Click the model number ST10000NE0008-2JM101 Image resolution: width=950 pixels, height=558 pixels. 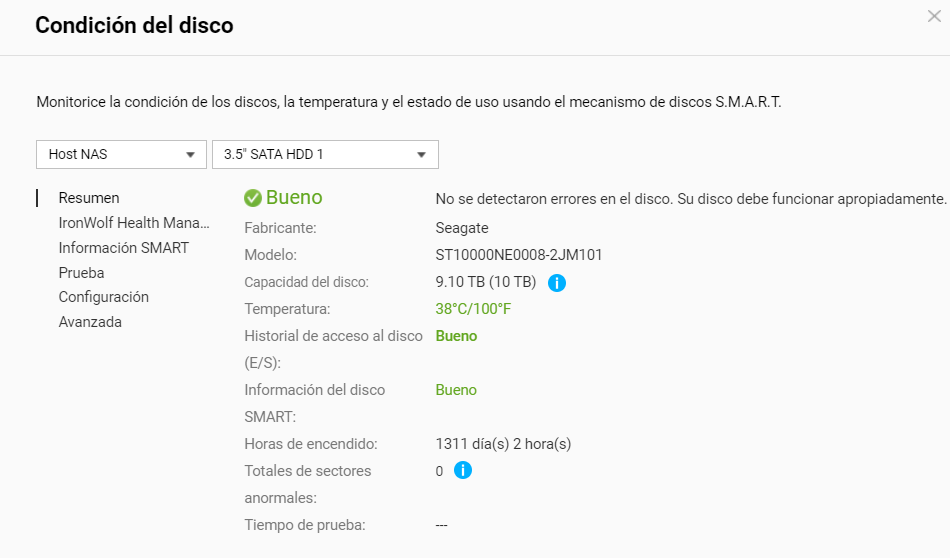(519, 255)
